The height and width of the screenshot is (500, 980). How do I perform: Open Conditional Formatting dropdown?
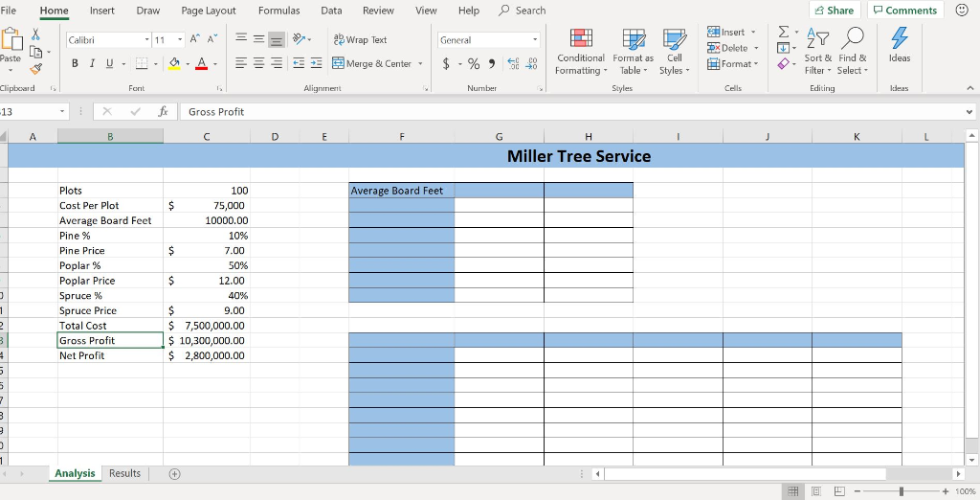[581, 52]
